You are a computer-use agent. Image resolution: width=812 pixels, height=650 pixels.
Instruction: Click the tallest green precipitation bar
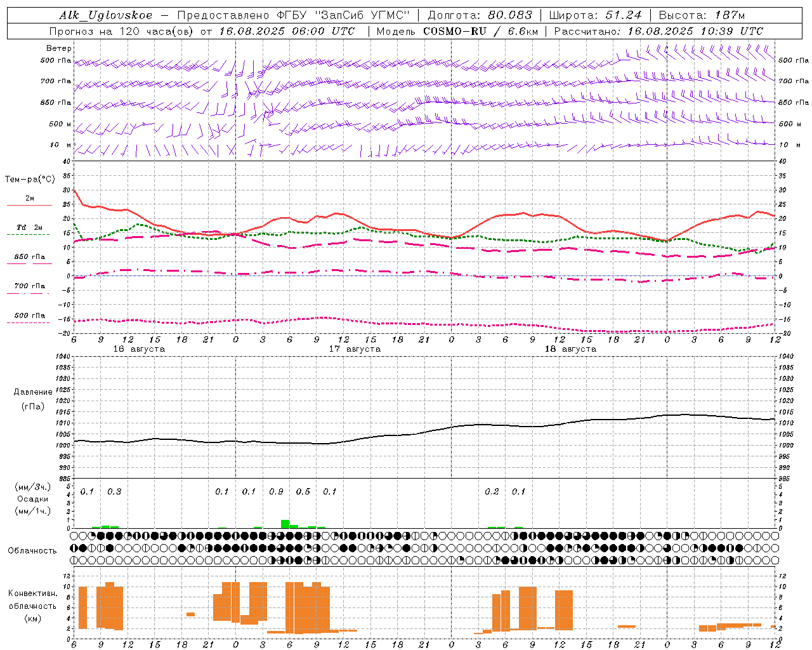[x=285, y=524]
